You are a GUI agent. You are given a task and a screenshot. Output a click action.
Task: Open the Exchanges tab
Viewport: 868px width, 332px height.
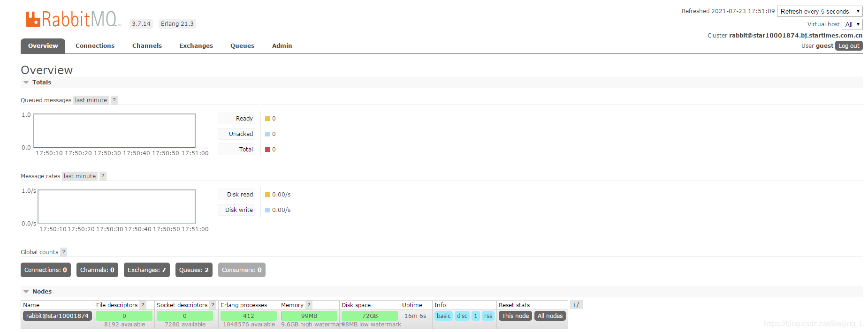(196, 45)
